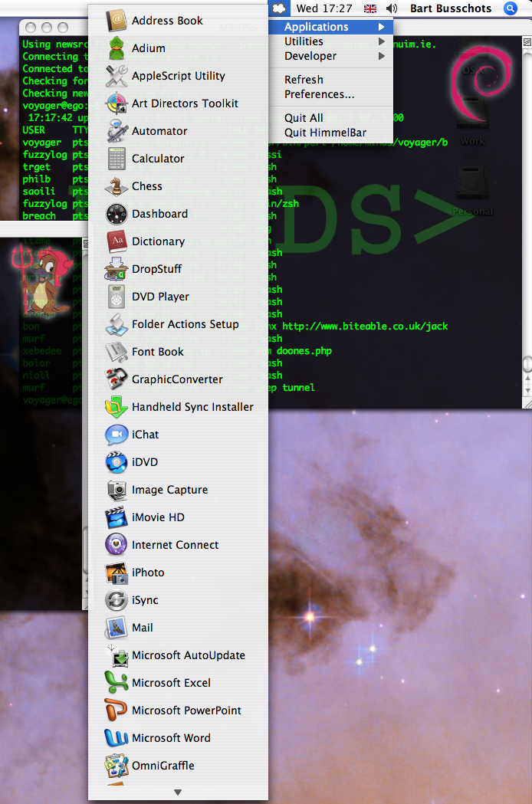
Task: Click the Dictionary book icon
Action: pyautogui.click(x=117, y=241)
